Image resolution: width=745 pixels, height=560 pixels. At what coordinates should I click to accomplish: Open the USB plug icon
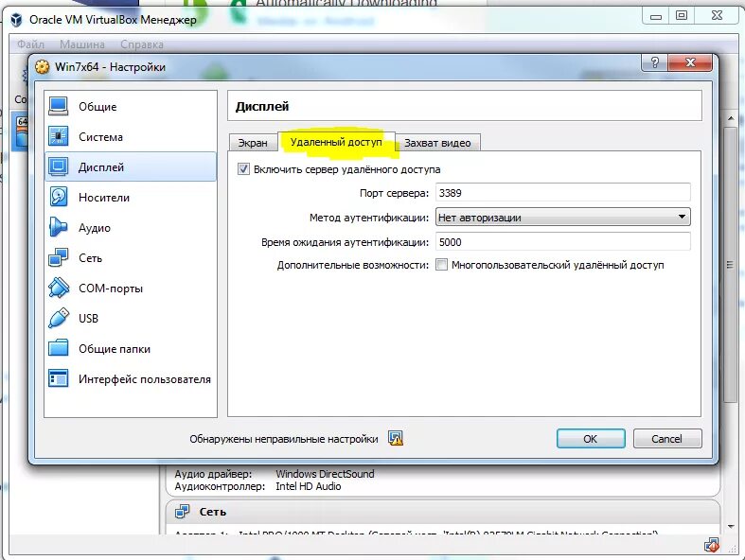(59, 318)
